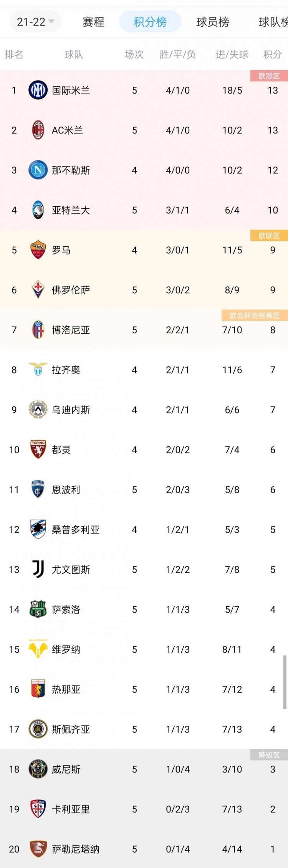Select the Juventus club crest
288x868 pixels.
tap(37, 570)
